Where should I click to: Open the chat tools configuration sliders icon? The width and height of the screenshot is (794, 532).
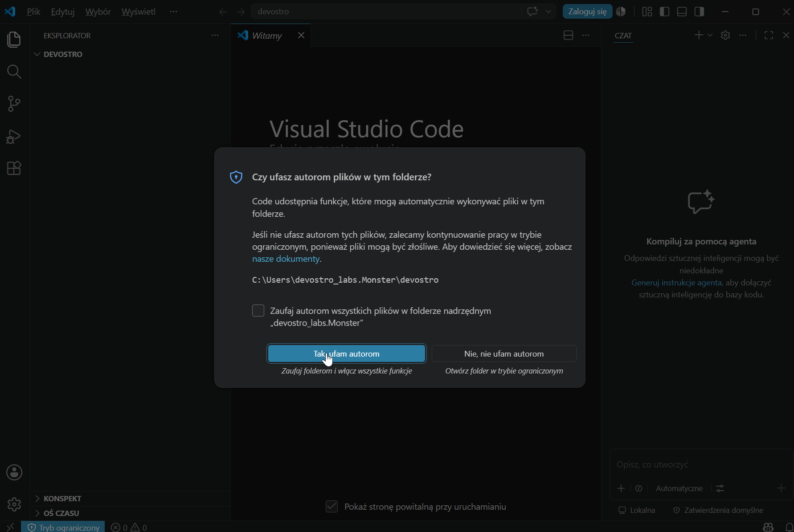[x=720, y=488]
